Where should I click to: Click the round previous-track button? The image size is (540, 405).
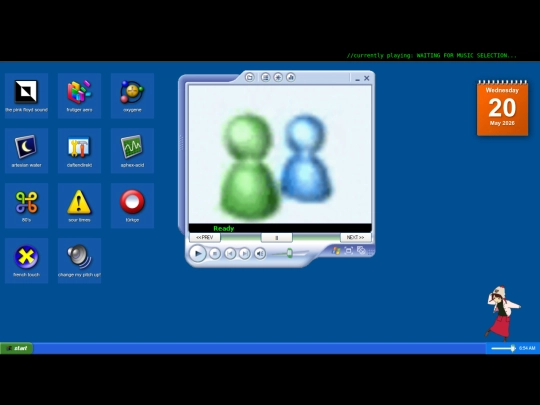pos(230,253)
